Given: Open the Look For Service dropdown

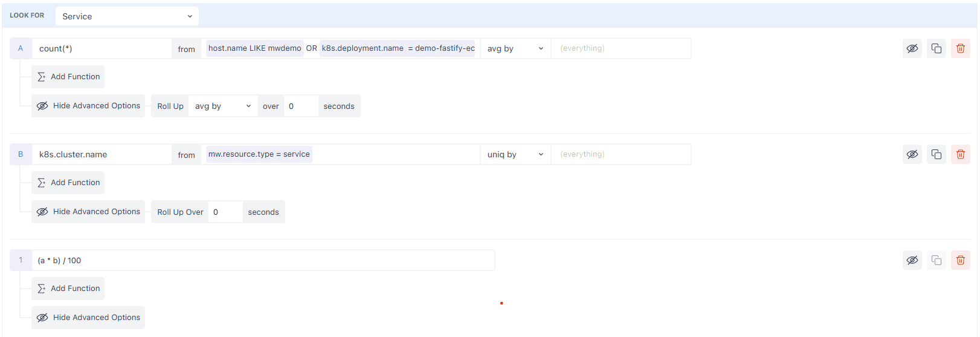Looking at the screenshot, I should 127,16.
